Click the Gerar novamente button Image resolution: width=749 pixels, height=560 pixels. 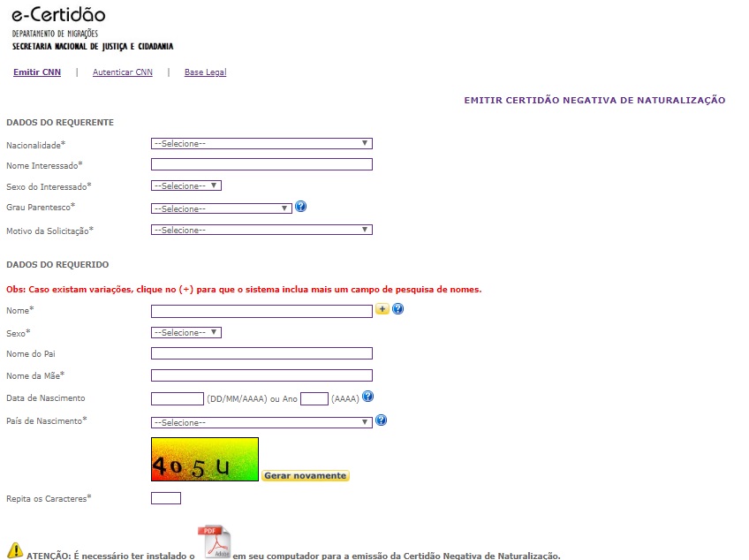point(306,475)
